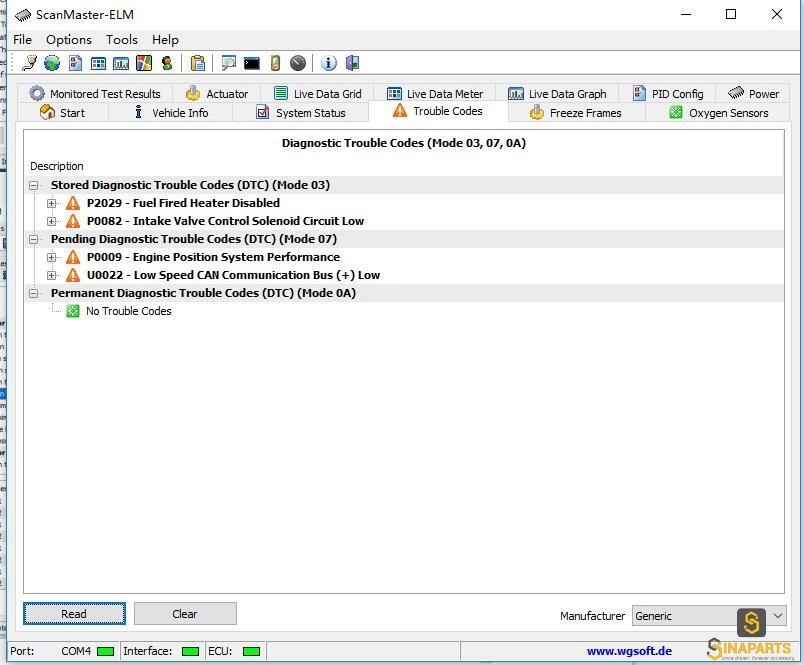The width and height of the screenshot is (804, 665).
Task: Open the Options menu
Action: tap(69, 39)
